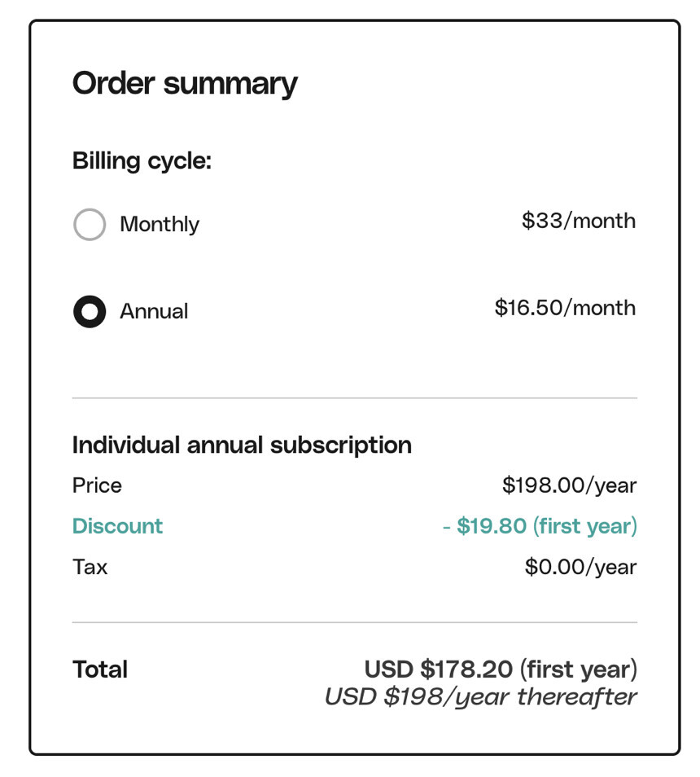The image size is (700, 777).
Task: Select the Monthly billing radio button
Action: pyautogui.click(x=90, y=225)
